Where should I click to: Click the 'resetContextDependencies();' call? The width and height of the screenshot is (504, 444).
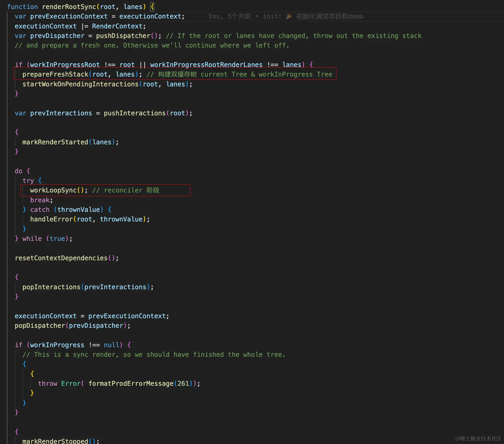click(x=67, y=258)
